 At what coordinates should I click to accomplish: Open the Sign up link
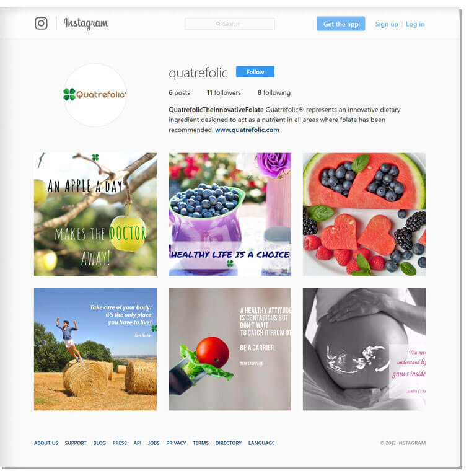click(386, 24)
